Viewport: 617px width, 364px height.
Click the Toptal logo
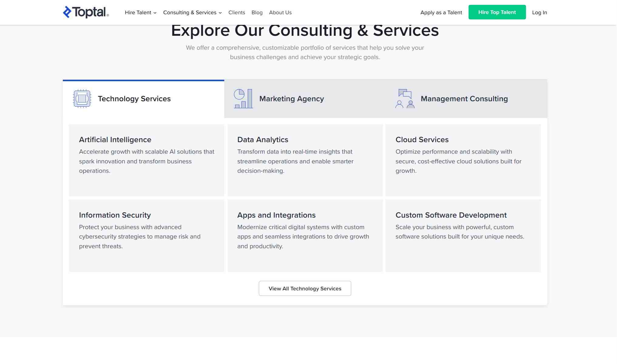[86, 12]
